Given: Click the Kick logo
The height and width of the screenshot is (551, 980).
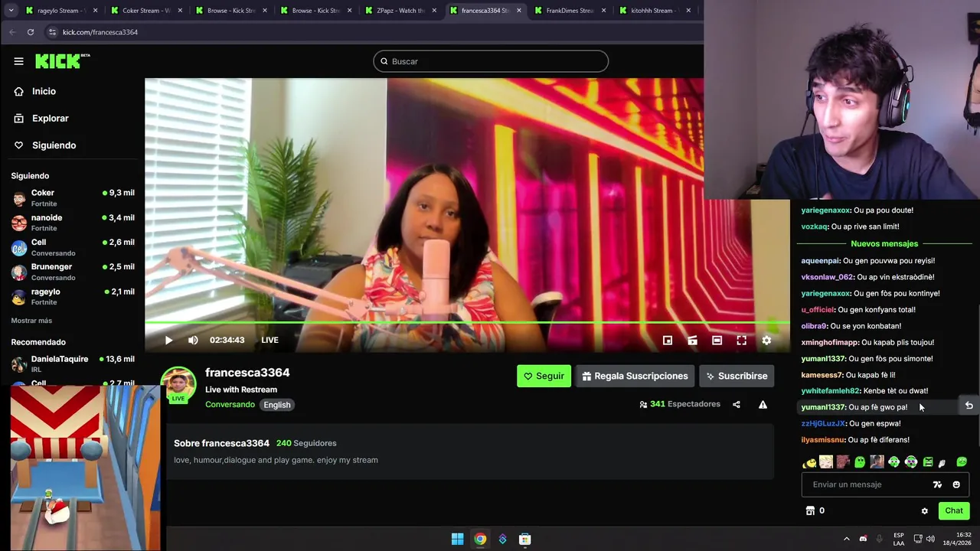Looking at the screenshot, I should click(x=61, y=61).
